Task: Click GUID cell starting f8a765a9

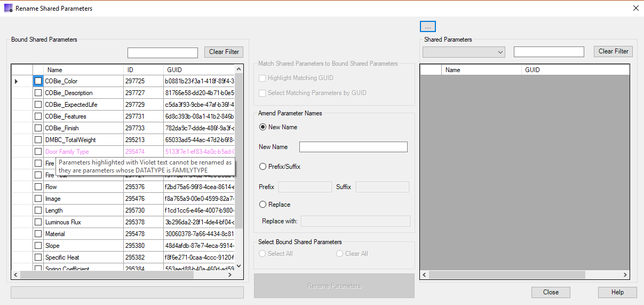Action: pyautogui.click(x=198, y=199)
